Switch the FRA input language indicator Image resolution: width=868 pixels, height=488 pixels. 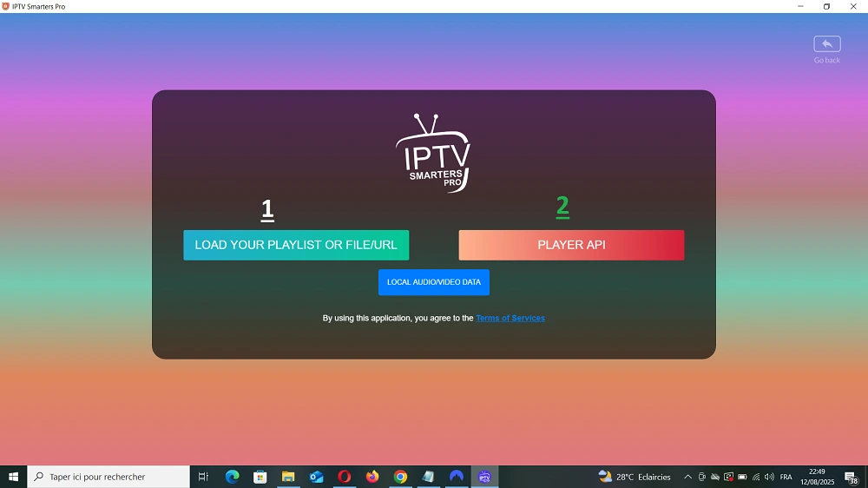click(786, 477)
